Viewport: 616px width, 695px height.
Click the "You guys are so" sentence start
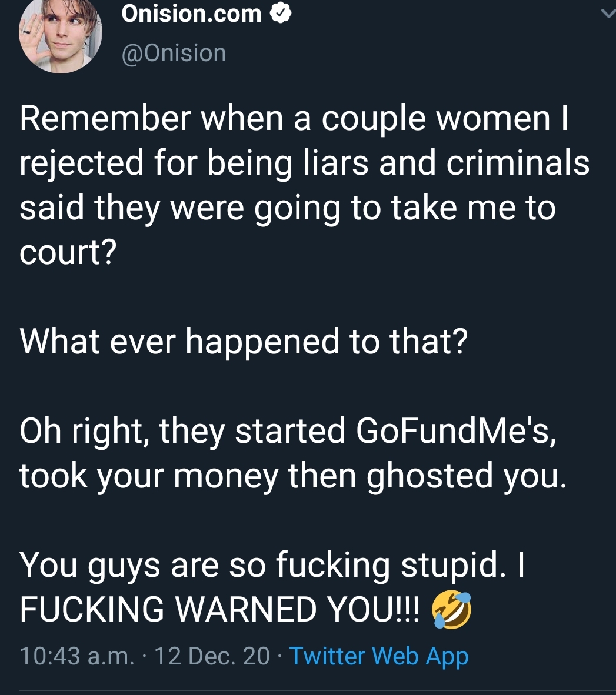(142, 566)
